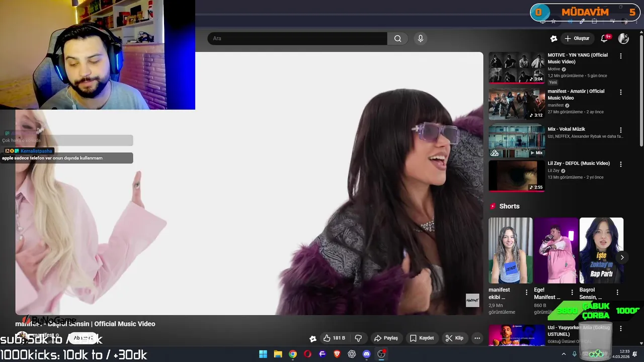Show next Shorts with the arrow button
The image size is (644, 362).
(x=622, y=257)
